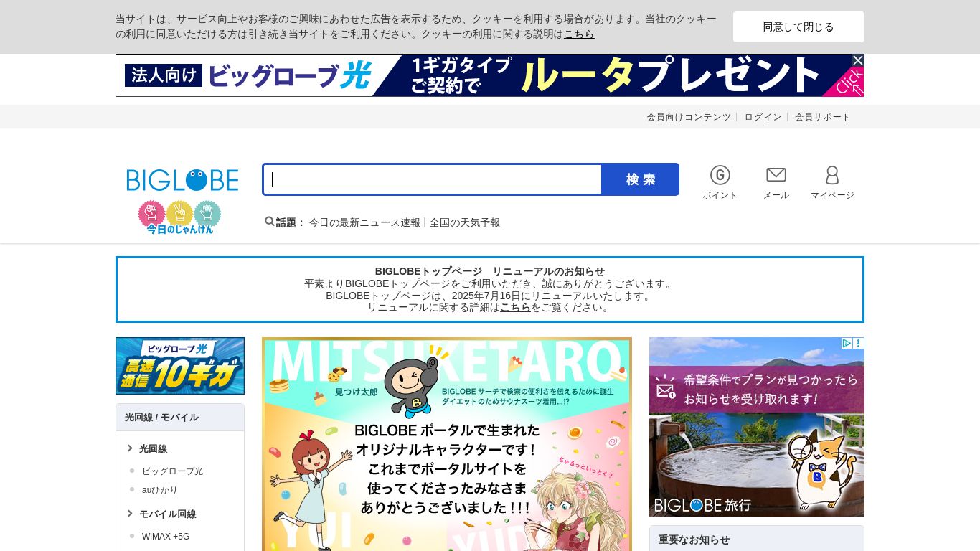This screenshot has width=980, height=551.
Task: Click the MITSUKETARO character banner
Action: point(447,444)
